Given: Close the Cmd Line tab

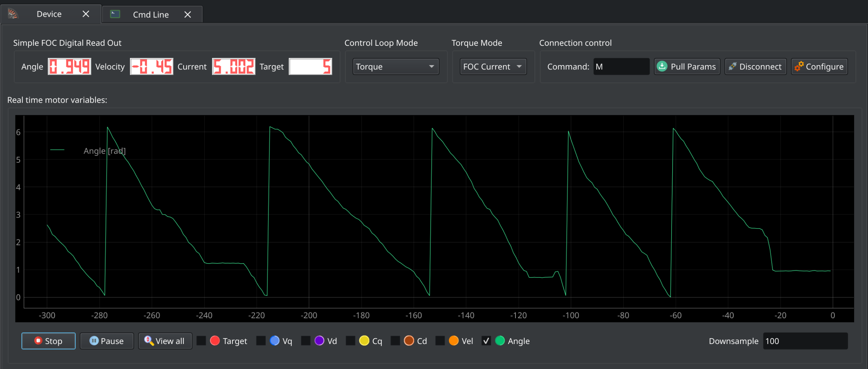Looking at the screenshot, I should point(188,15).
